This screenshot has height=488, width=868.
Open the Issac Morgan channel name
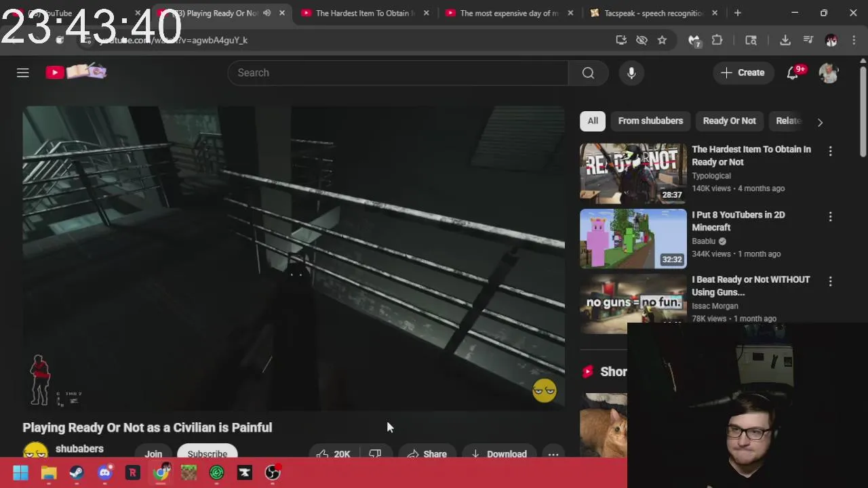point(715,306)
